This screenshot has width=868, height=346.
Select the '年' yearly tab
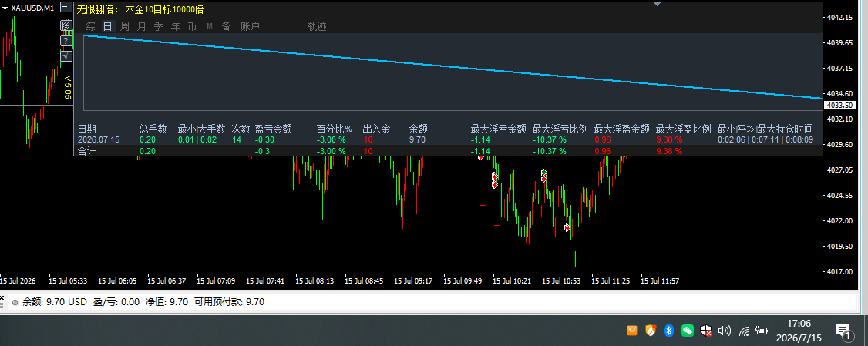[x=176, y=26]
